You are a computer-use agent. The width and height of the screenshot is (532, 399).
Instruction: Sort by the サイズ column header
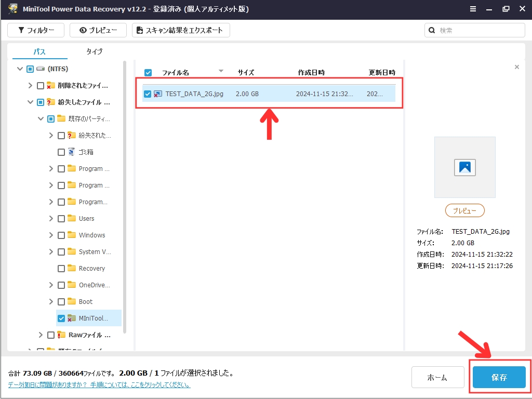coord(246,73)
